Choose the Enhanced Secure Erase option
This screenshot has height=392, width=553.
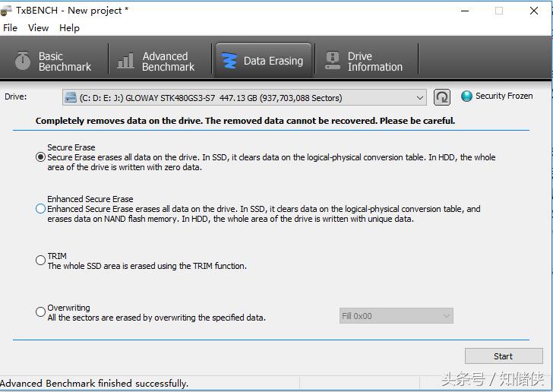(x=41, y=209)
